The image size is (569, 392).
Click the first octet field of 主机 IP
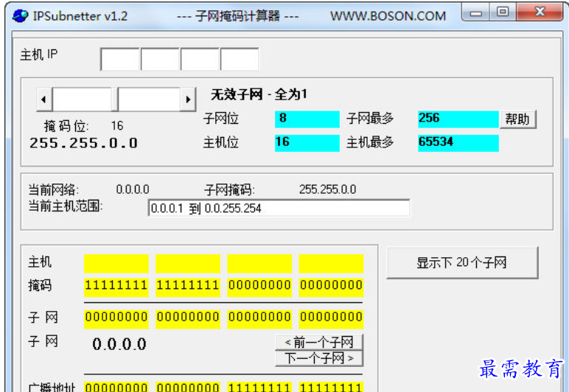coord(120,59)
